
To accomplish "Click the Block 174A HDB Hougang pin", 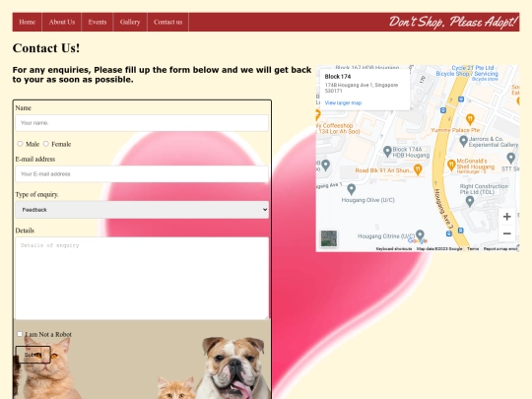I will tap(387, 151).
